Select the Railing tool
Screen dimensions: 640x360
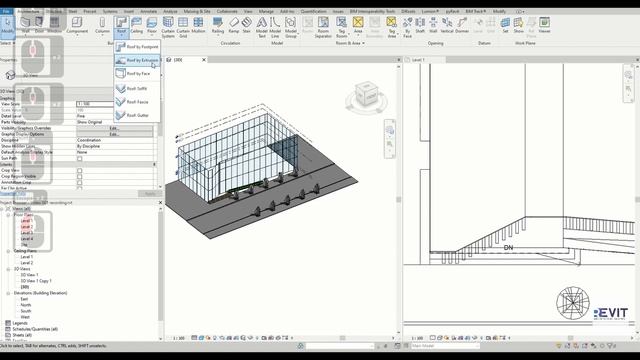[218, 25]
